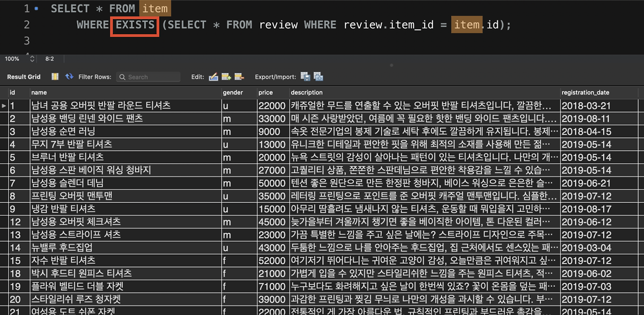The width and height of the screenshot is (644, 315).
Task: Sort by the name column header
Action: point(125,92)
